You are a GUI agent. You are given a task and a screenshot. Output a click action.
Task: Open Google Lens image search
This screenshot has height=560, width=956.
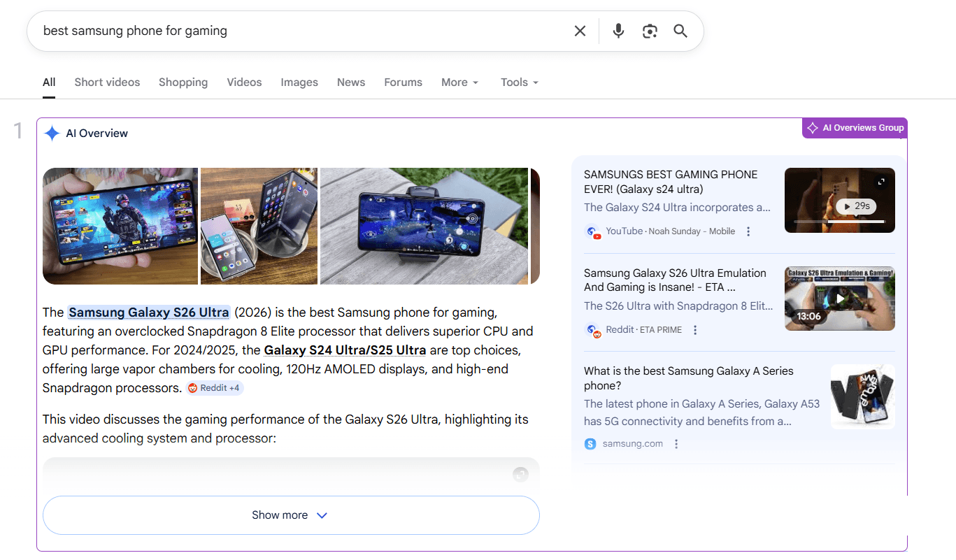(649, 31)
